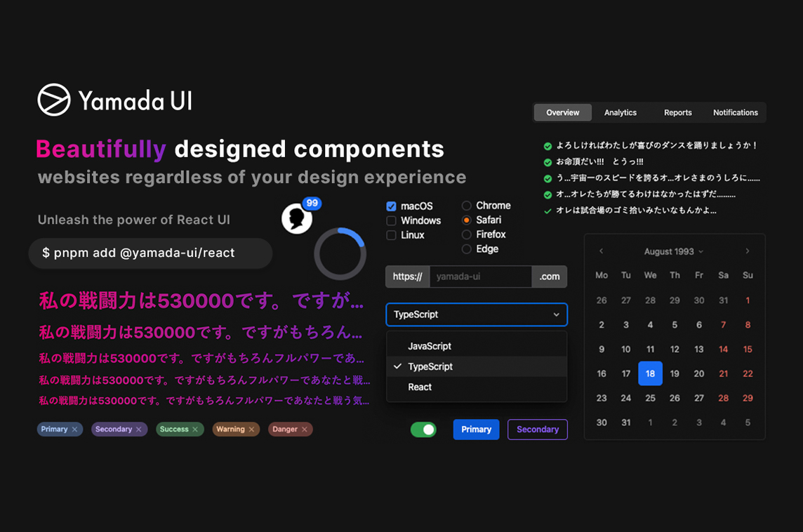
Task: Turn off the green toggle switch
Action: pos(423,430)
